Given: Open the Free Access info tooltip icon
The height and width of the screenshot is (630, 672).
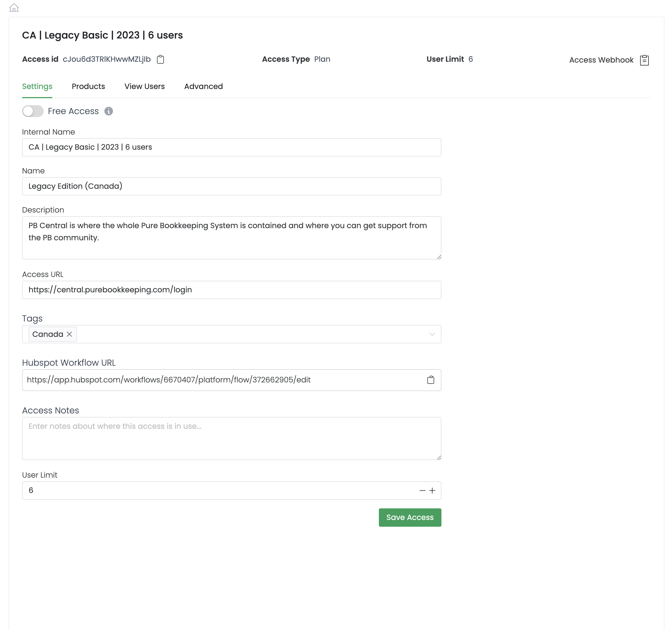Looking at the screenshot, I should pos(108,111).
